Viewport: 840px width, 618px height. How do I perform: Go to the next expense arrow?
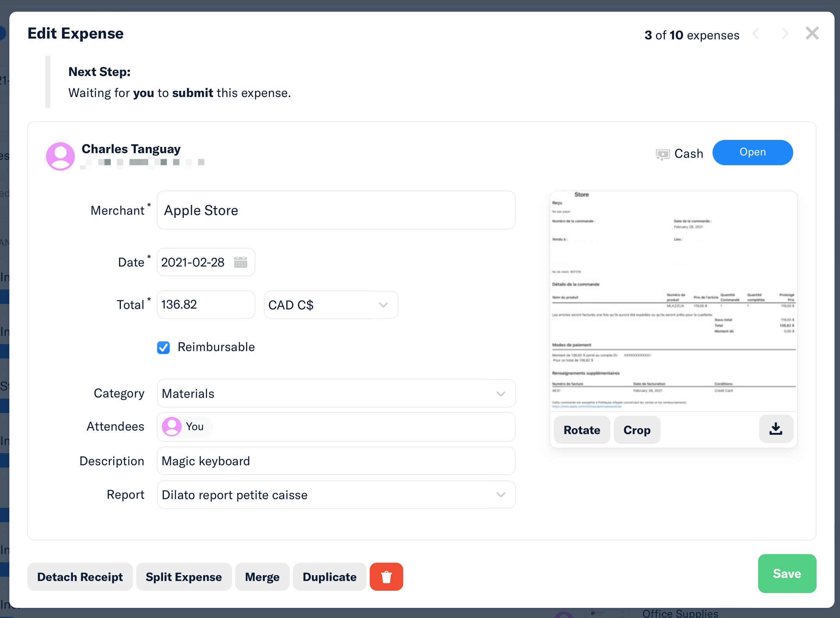785,34
